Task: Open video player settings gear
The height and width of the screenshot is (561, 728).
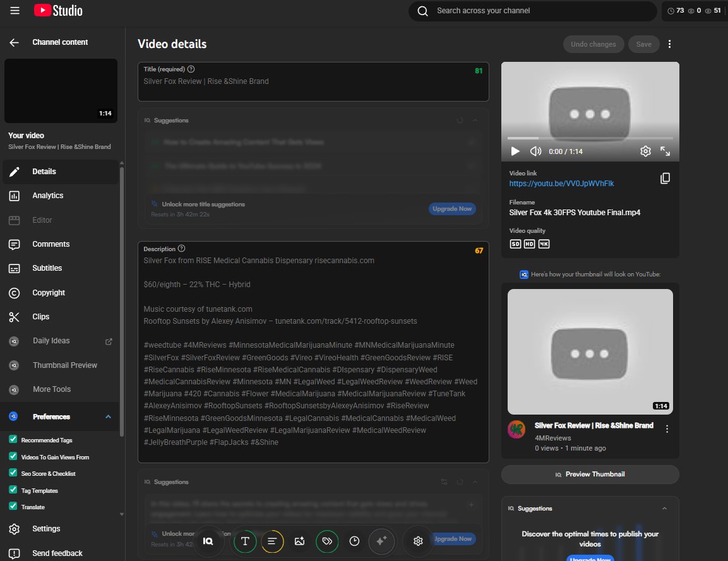Action: (645, 151)
